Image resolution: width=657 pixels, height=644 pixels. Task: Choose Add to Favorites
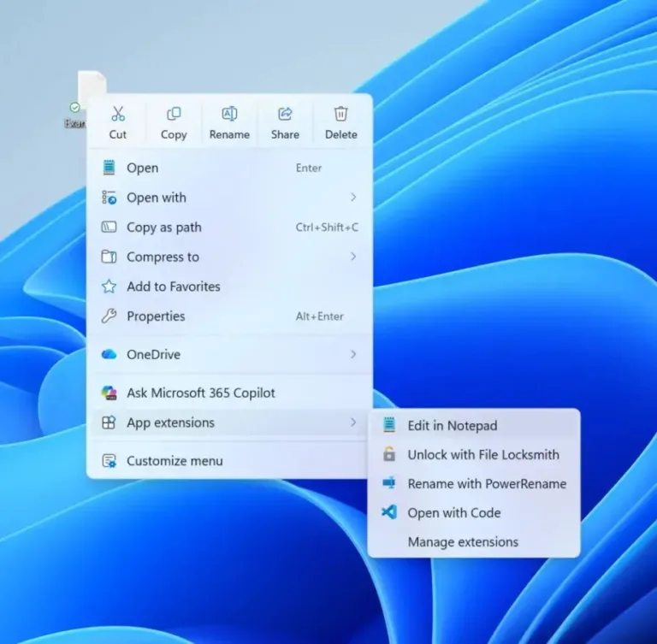click(x=229, y=287)
